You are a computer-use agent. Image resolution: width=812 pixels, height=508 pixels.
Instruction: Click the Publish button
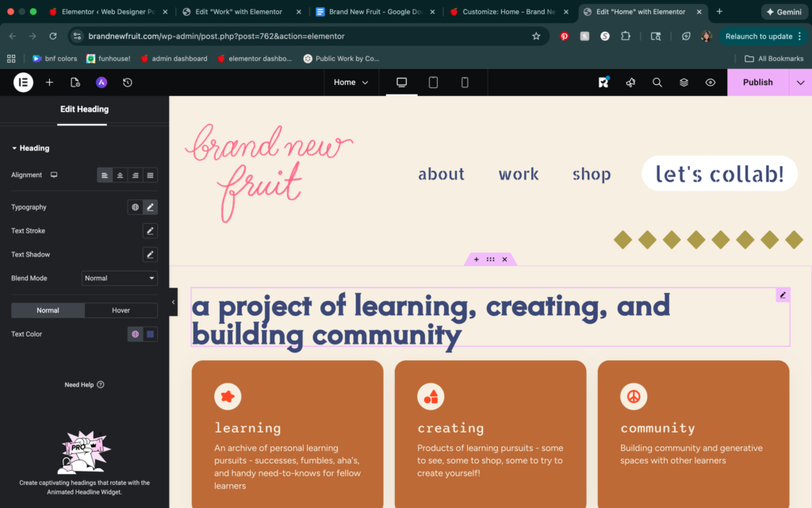tap(757, 83)
